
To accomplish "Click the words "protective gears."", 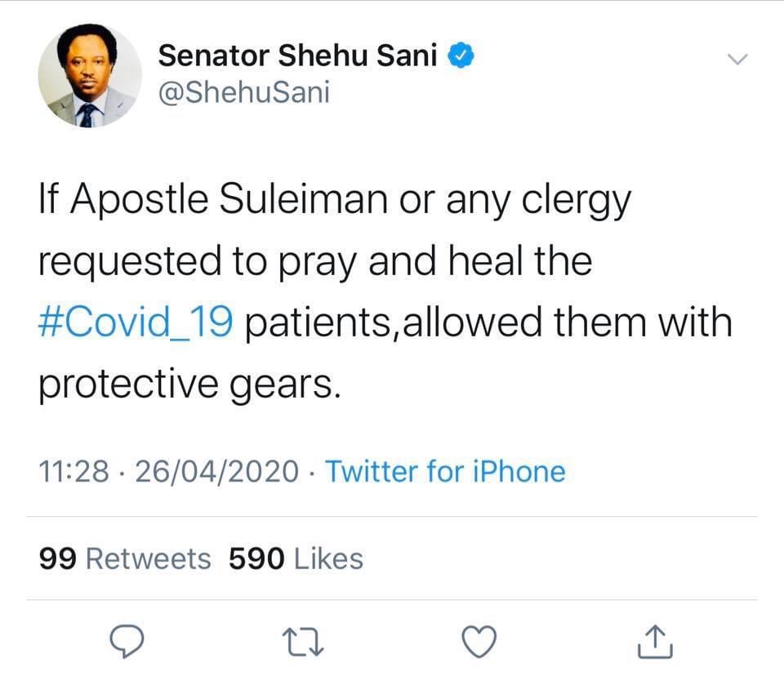I will pyautogui.click(x=187, y=385).
